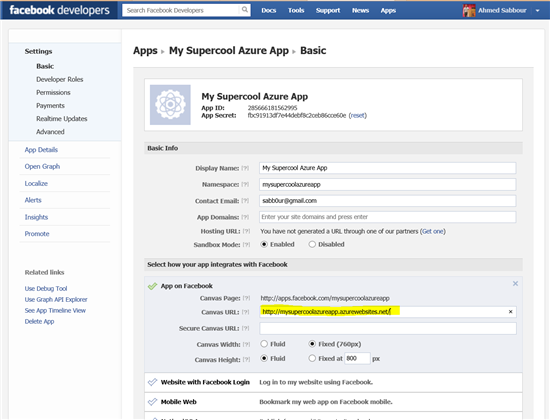Click into Contact Email field

(x=388, y=201)
